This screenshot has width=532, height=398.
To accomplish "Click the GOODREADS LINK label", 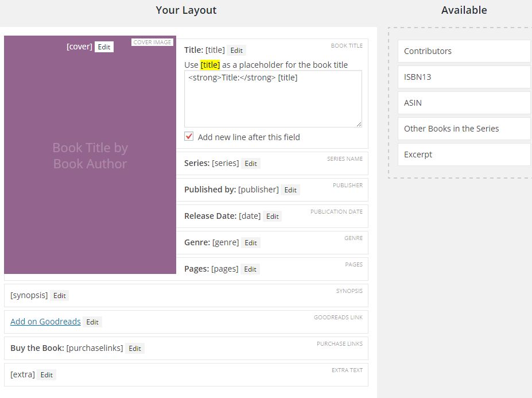I will click(x=338, y=317).
